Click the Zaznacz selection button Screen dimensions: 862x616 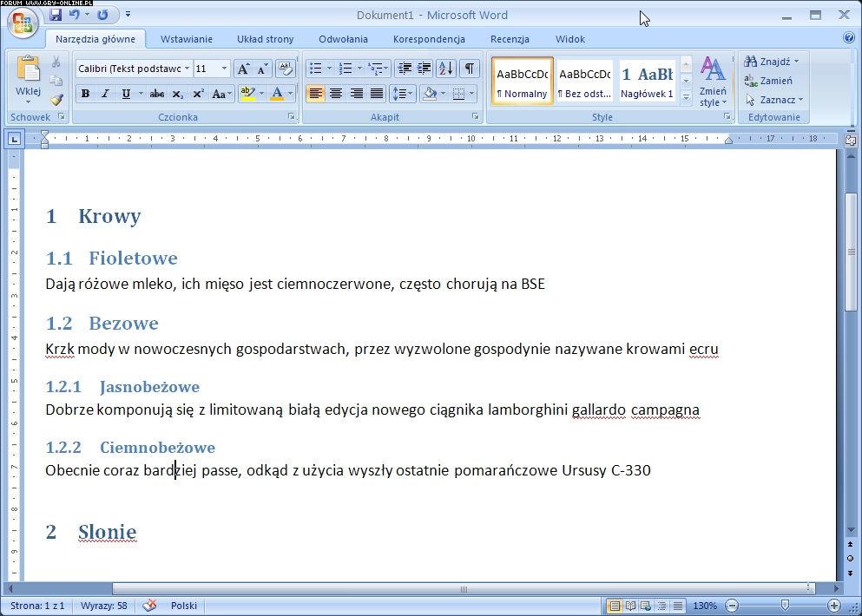coord(773,100)
